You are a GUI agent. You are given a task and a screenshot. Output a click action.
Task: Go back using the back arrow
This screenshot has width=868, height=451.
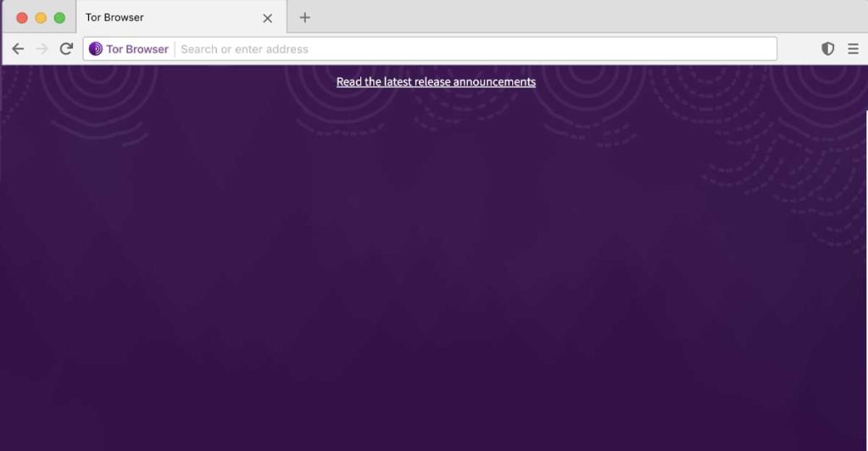[18, 48]
